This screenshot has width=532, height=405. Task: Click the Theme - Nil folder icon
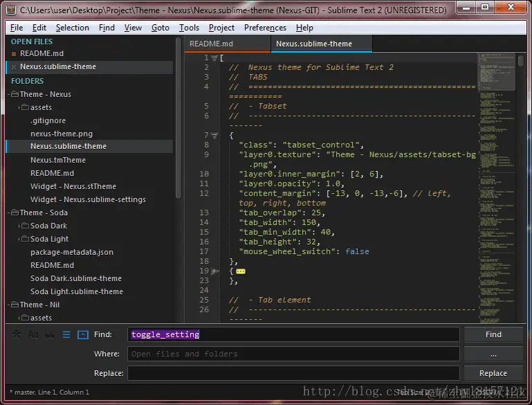(x=15, y=305)
